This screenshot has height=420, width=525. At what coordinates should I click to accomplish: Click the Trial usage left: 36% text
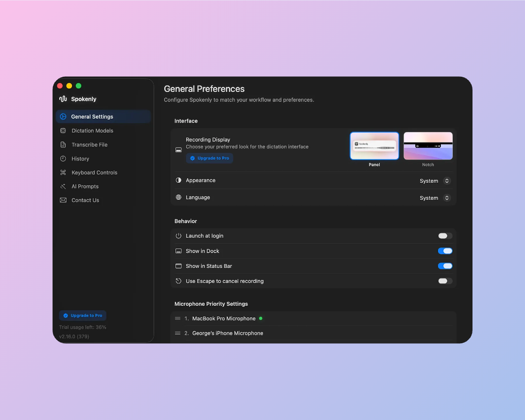(83, 327)
